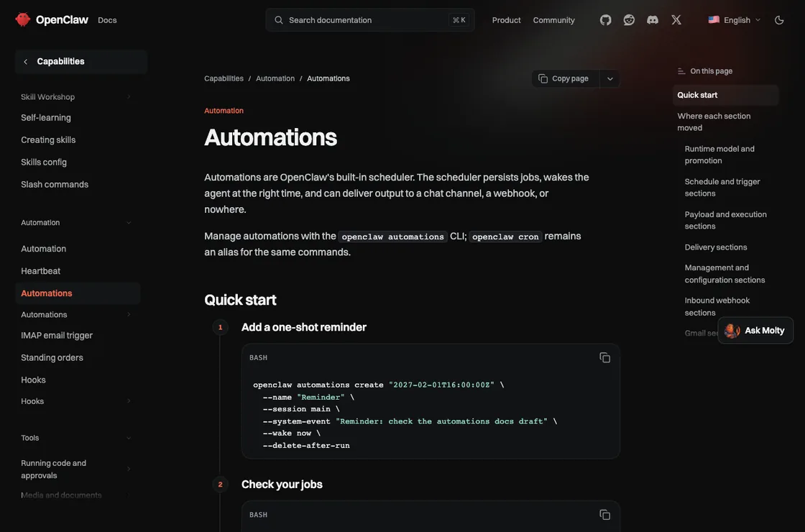This screenshot has width=805, height=532.
Task: Click the --delete-after-run code line
Action: [x=306, y=446]
